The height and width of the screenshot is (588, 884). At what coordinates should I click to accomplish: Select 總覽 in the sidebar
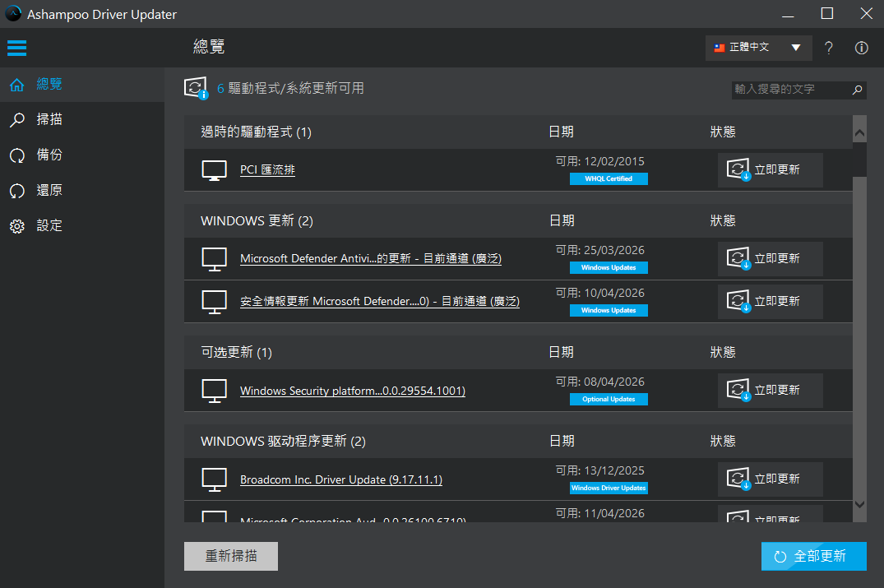tap(82, 85)
